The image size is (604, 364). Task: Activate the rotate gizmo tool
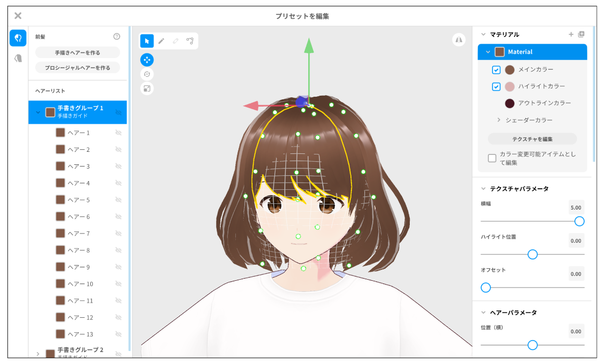147,74
